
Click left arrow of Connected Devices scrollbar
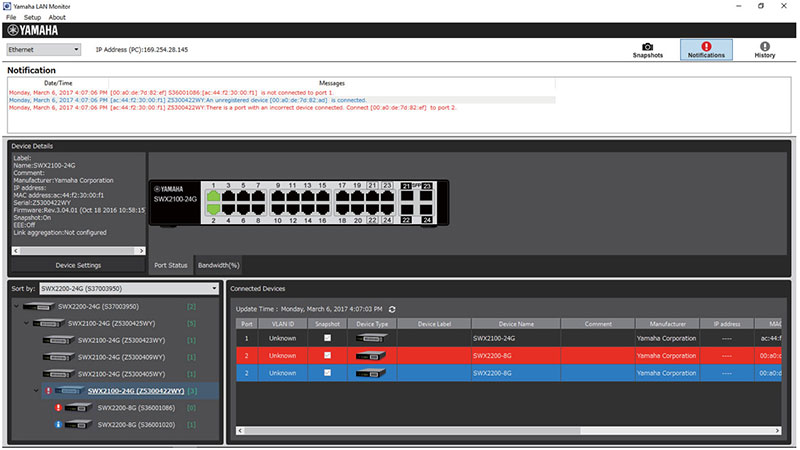[x=240, y=431]
